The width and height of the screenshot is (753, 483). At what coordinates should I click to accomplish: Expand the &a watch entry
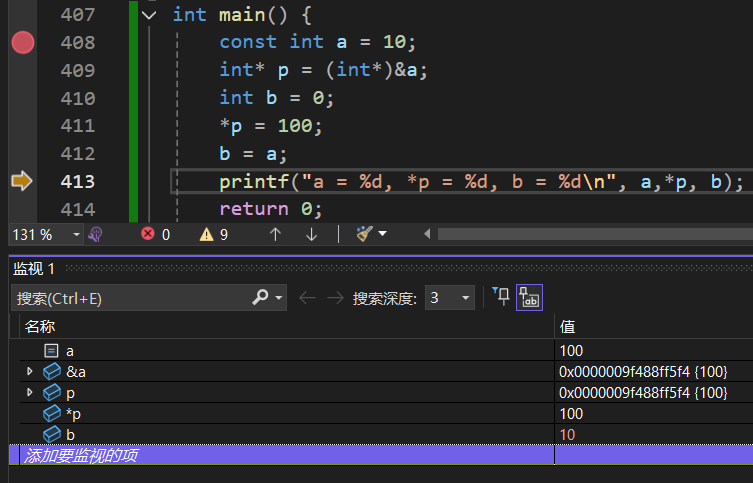point(29,371)
